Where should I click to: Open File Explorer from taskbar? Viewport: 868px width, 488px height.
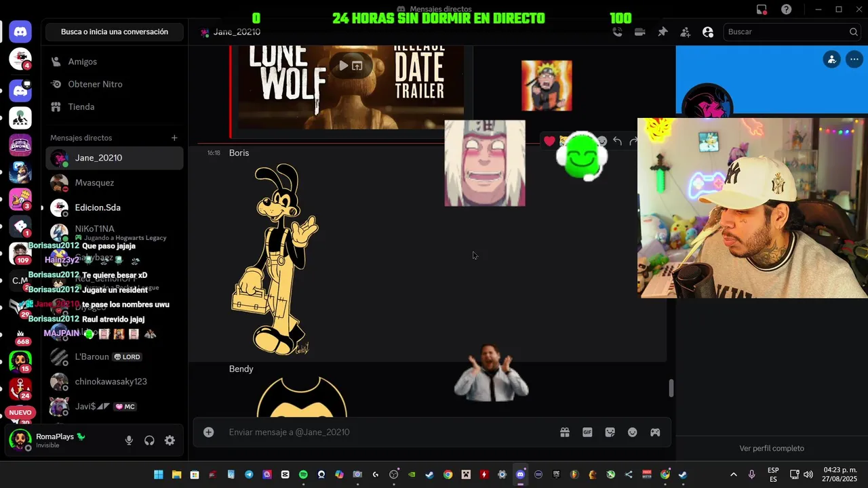point(176,474)
